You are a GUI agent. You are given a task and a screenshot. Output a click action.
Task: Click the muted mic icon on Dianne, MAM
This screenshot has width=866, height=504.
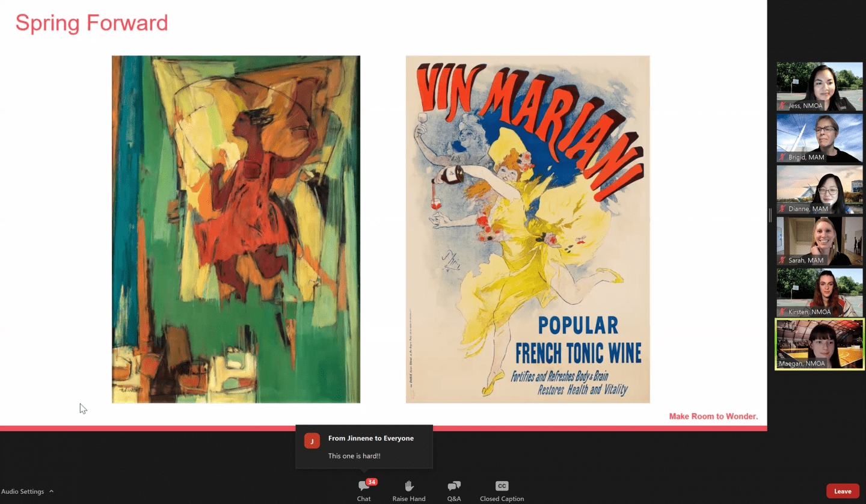coord(782,209)
